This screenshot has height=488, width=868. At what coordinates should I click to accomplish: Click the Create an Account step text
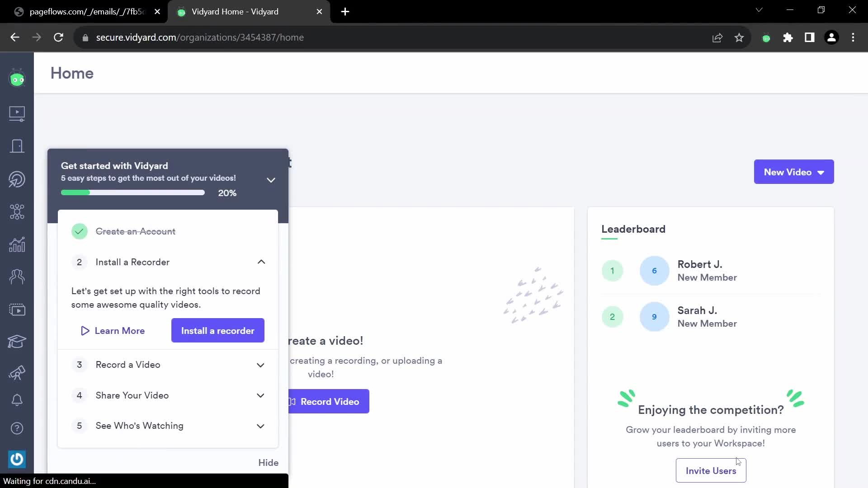(x=135, y=231)
